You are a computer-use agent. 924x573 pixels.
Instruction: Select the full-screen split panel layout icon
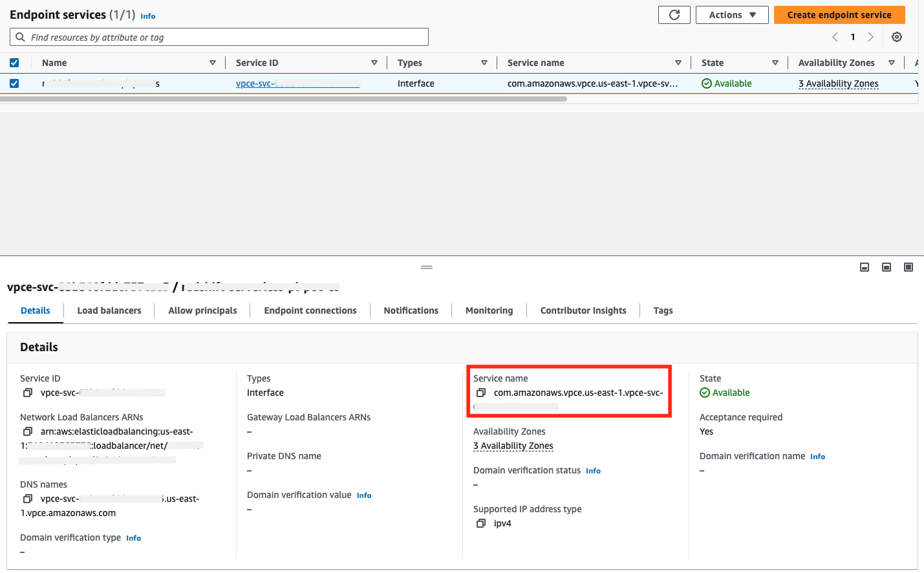coord(908,266)
